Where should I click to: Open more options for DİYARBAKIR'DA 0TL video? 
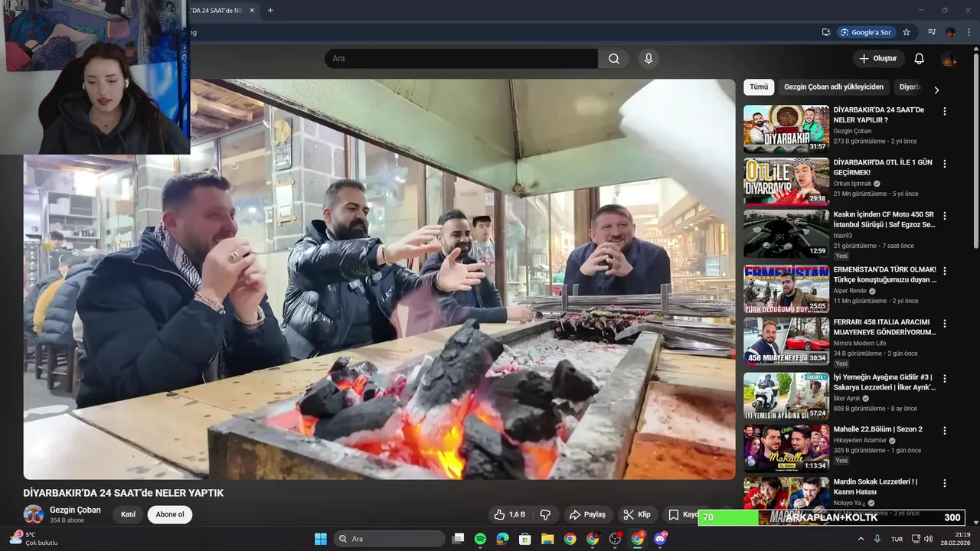click(944, 164)
